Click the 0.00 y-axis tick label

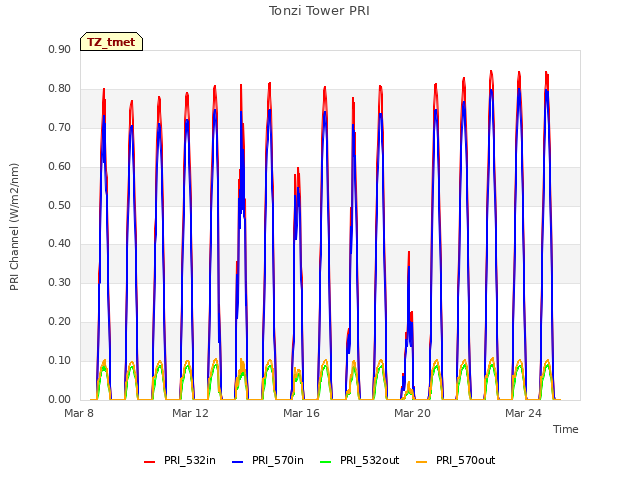(59, 399)
